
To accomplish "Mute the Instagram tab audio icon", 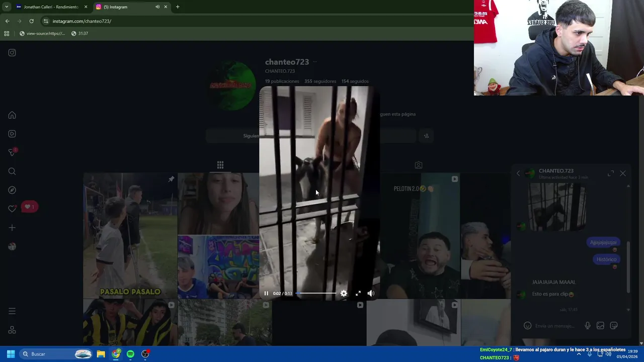I will (157, 7).
